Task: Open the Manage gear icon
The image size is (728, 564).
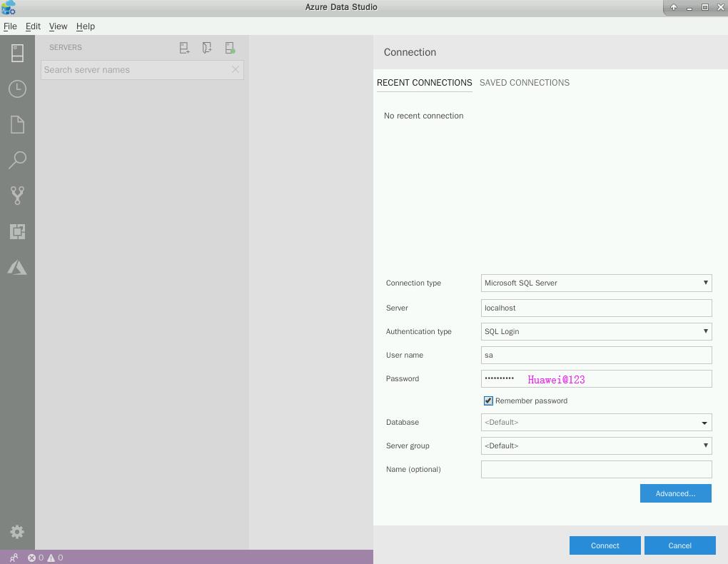Action: pos(17,532)
